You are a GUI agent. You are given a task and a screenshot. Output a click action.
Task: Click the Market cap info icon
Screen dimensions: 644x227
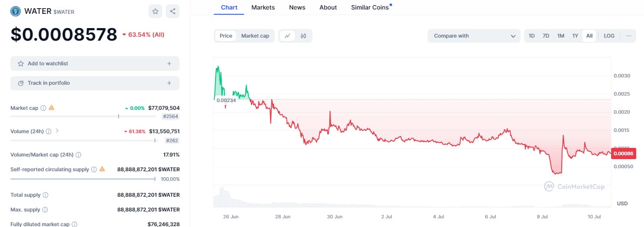point(43,108)
